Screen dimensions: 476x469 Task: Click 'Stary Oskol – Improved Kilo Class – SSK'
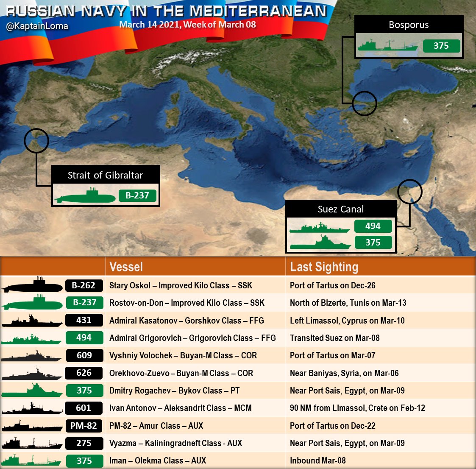(181, 285)
